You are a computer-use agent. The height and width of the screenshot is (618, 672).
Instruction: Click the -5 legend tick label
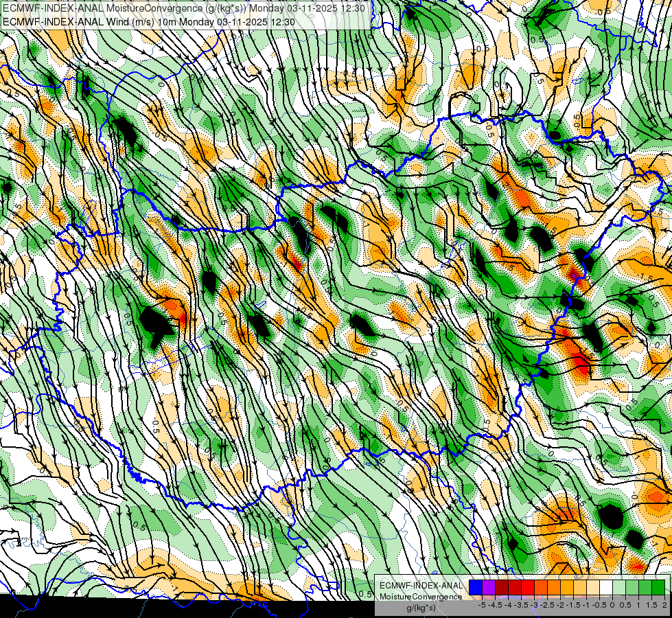(x=482, y=605)
